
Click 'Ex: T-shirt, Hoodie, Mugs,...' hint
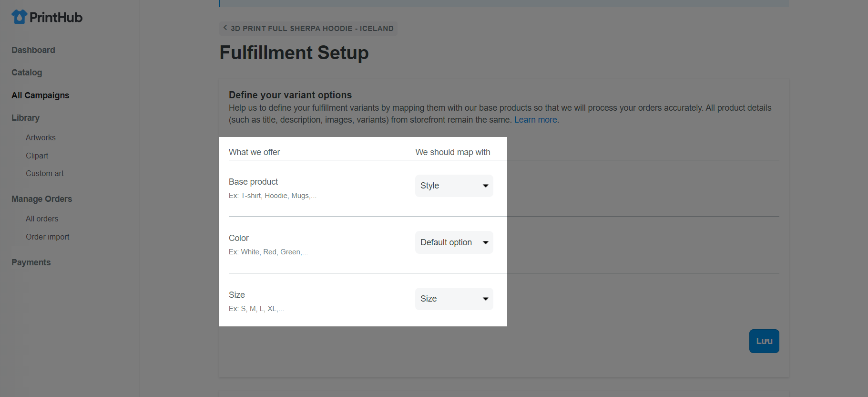273,196
